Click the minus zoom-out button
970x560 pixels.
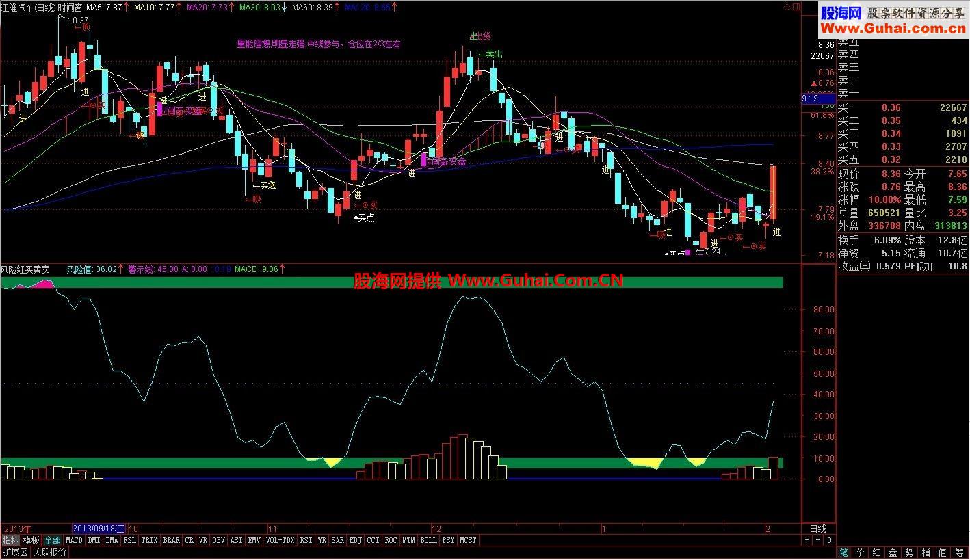(818, 540)
